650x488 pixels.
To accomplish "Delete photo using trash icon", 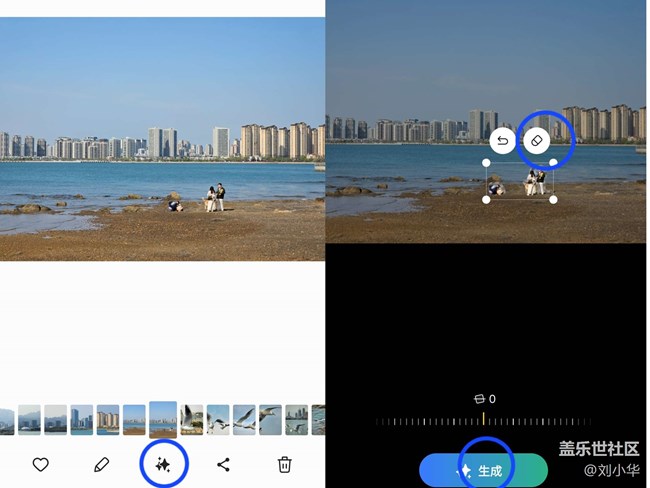I will tap(285, 464).
